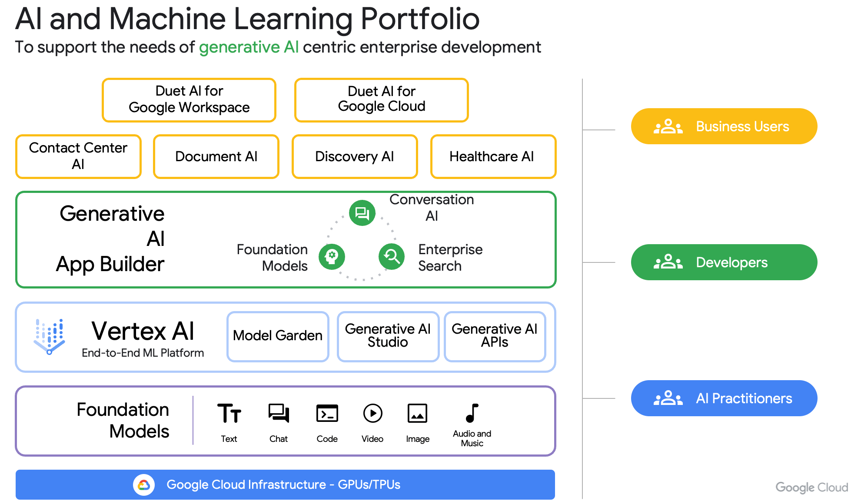The image size is (851, 504).
Task: Click the Chat bubbles icon
Action: click(x=279, y=413)
